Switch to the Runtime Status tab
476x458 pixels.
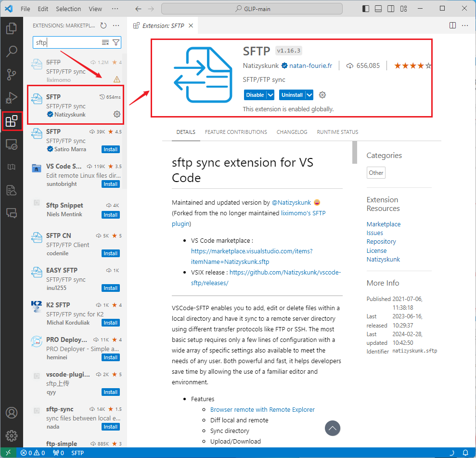coord(337,132)
